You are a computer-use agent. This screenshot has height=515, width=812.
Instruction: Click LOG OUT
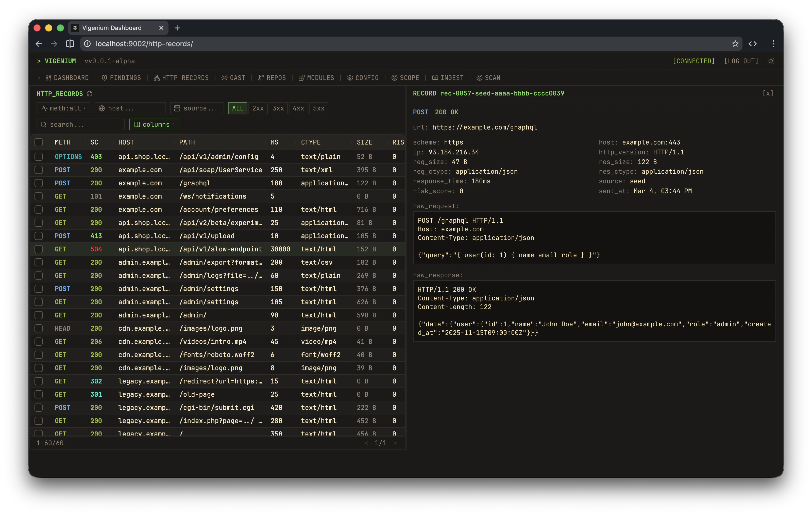coord(741,61)
